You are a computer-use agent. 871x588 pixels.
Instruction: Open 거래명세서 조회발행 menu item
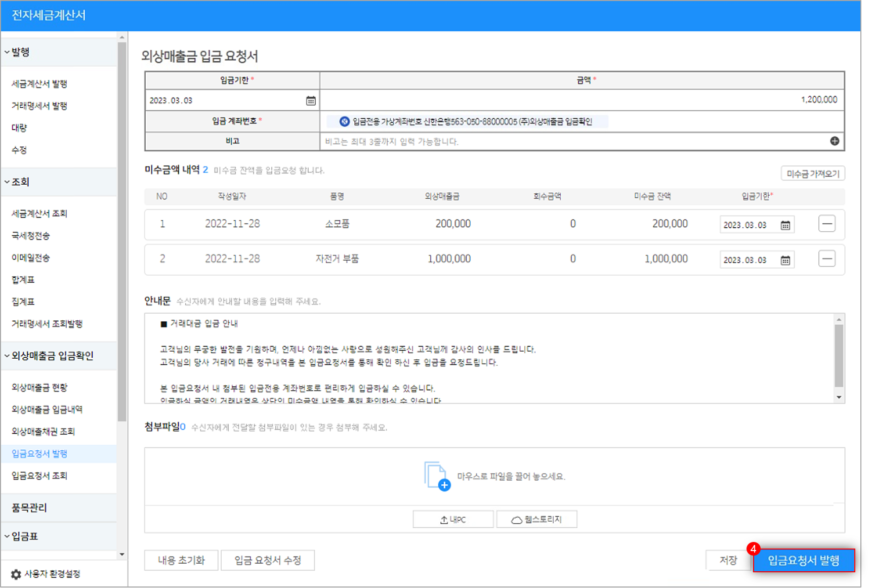tap(47, 324)
